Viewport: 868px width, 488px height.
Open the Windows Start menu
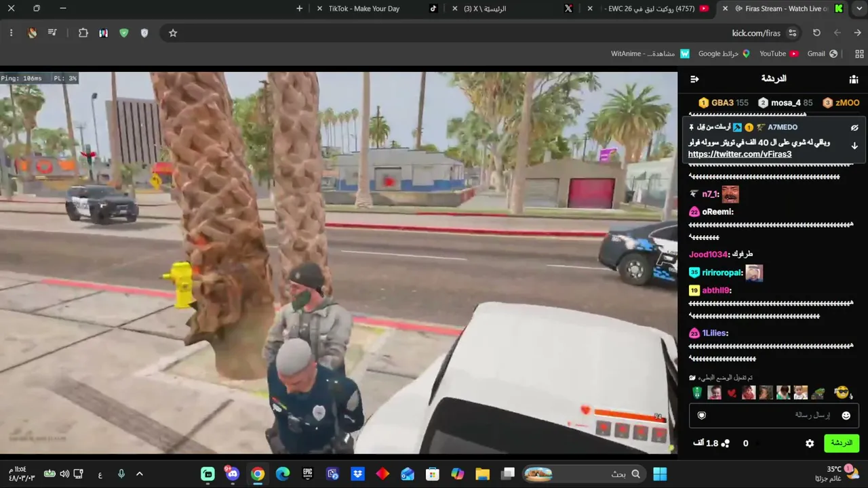[659, 474]
